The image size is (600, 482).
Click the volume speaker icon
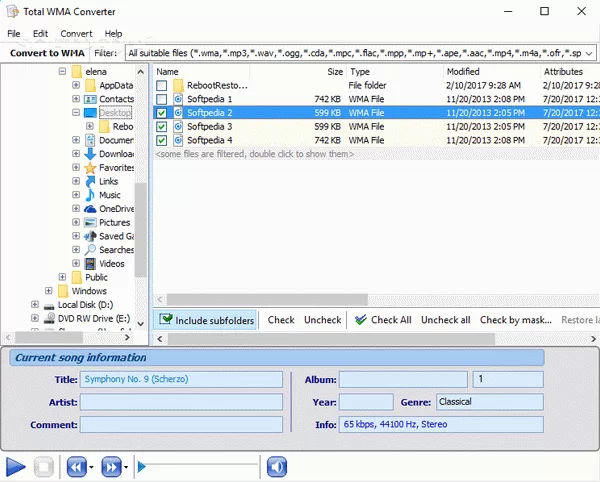(276, 466)
